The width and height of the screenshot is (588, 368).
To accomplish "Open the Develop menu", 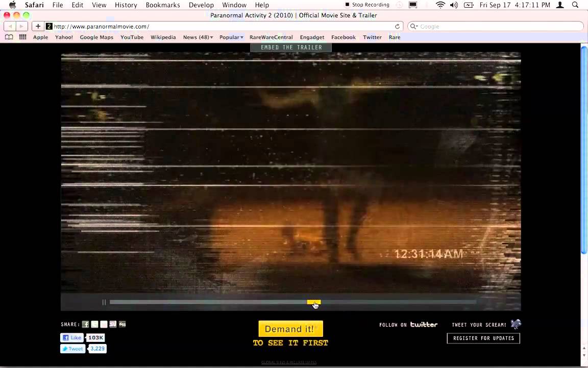I will coord(202,5).
